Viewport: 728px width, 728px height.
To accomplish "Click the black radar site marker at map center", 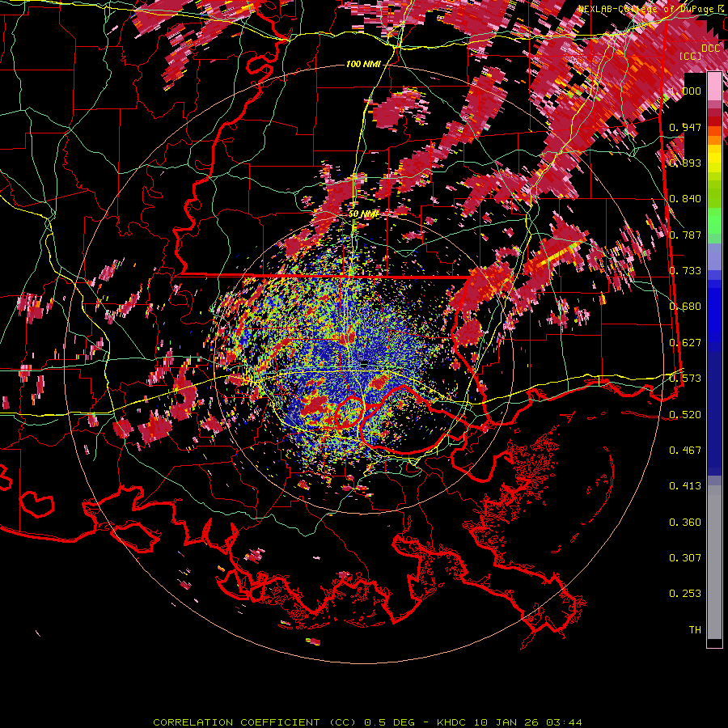I will (365, 362).
